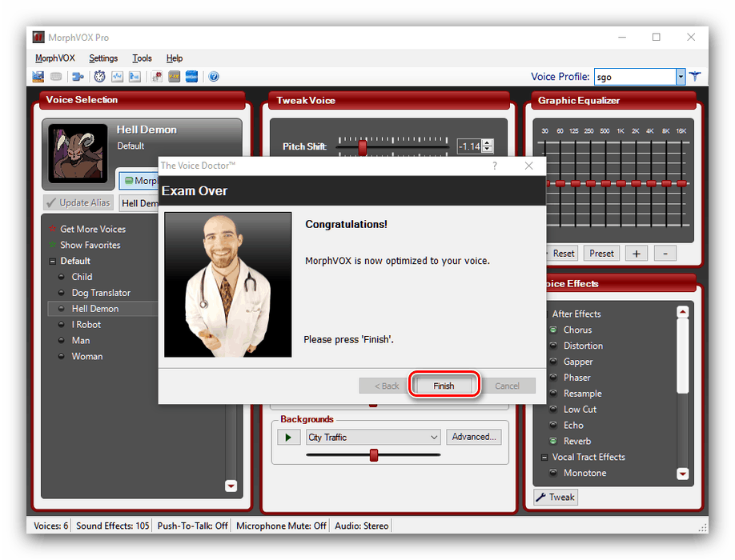Click the Backgrounds volume slider handle
The image size is (735, 560).
[374, 454]
